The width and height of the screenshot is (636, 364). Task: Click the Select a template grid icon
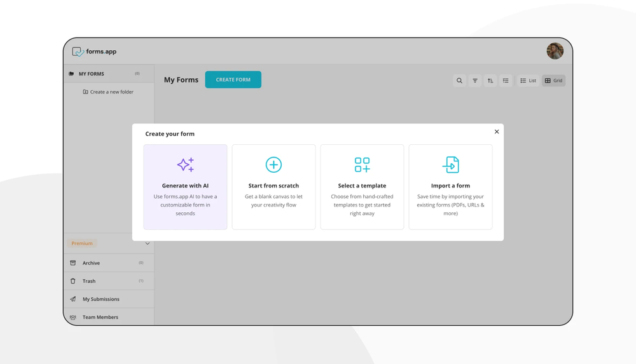click(x=362, y=165)
